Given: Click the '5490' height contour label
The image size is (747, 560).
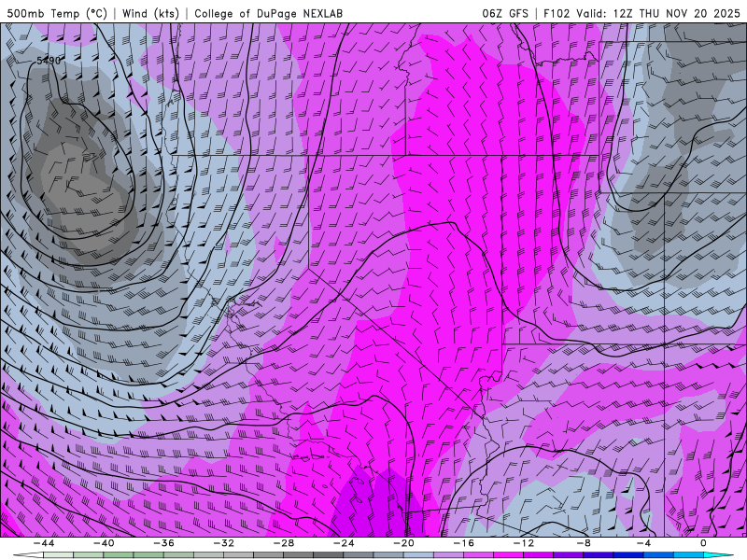Looking at the screenshot, I should click(x=49, y=61).
